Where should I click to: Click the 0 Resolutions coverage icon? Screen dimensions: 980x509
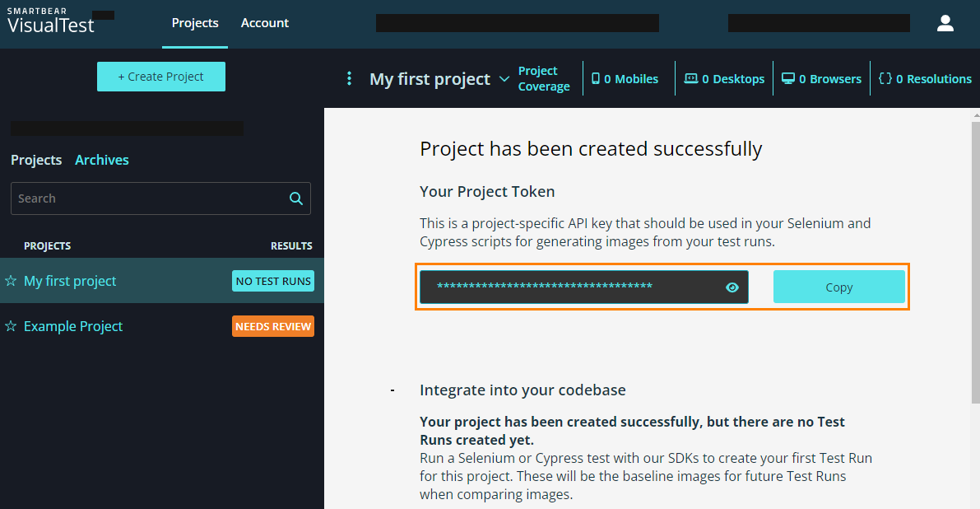(885, 79)
